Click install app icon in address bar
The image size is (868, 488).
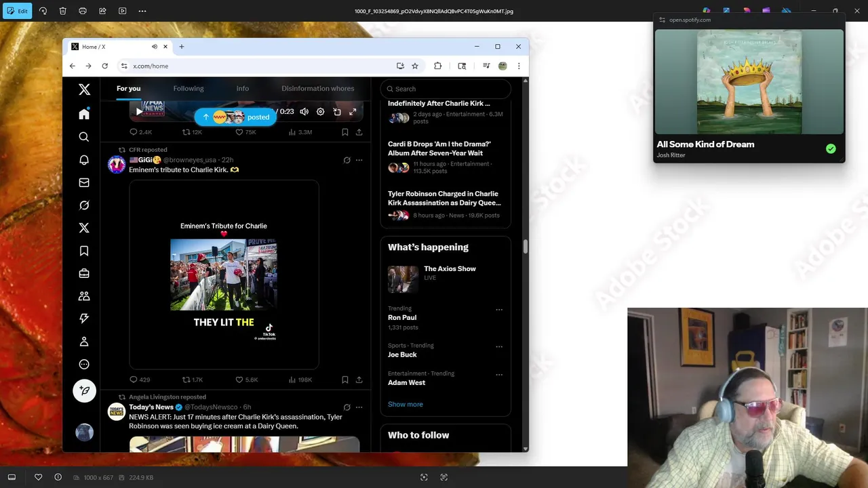click(400, 66)
